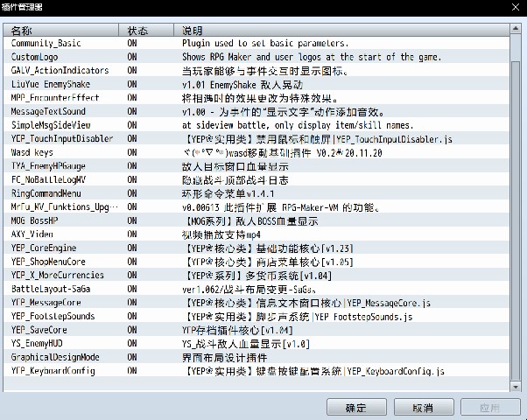Select the TYA_EnemyHPGauge plugin
This screenshot has width=527, height=420.
click(256, 166)
